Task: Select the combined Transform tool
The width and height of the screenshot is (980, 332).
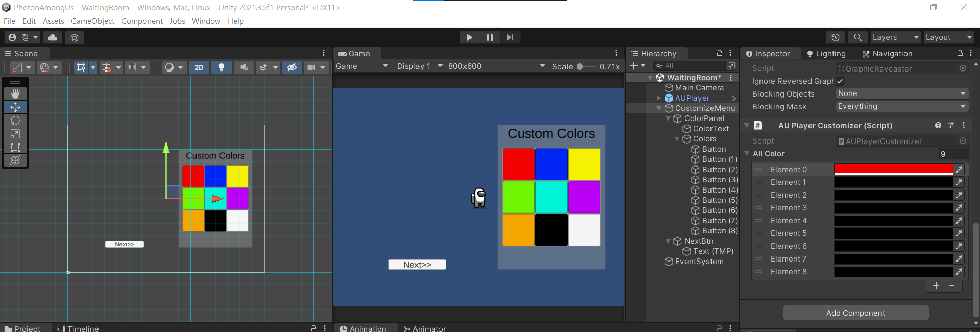Action: coord(15,160)
